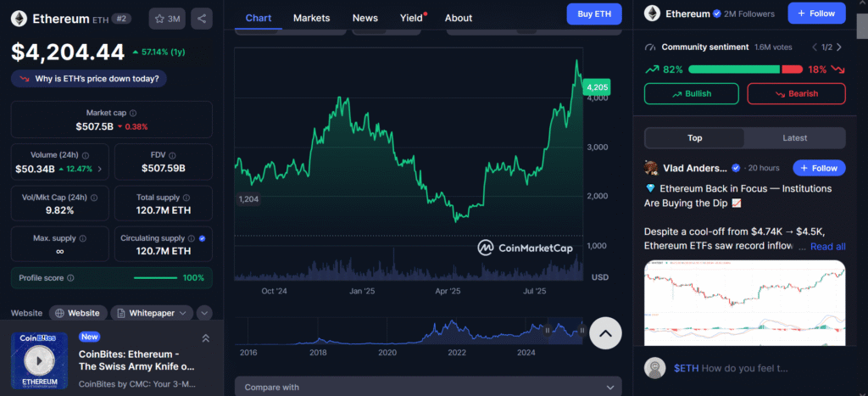Viewport: 868px width, 396px height.
Task: Click the $4,204.44 price text
Action: (68, 53)
